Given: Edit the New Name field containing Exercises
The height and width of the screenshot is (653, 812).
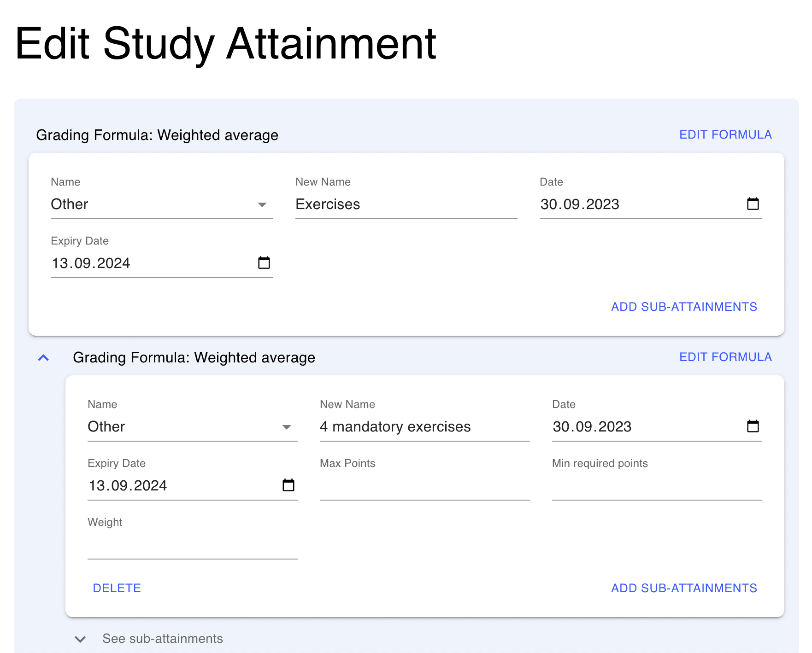Looking at the screenshot, I should pos(406,204).
